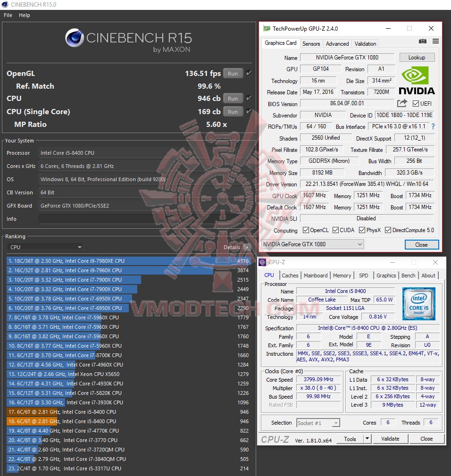
Task: Open the Caches tab in CPU-Z
Action: [290, 276]
